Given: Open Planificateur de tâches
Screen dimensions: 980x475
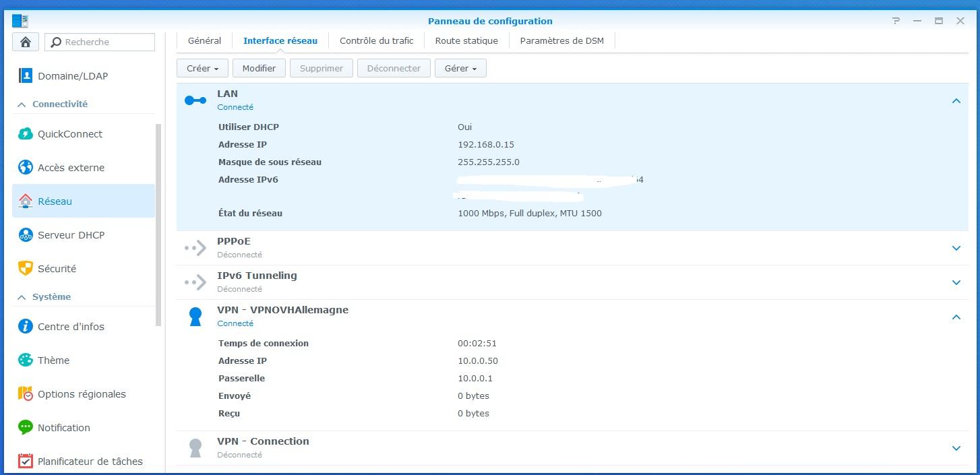Looking at the screenshot, I should pos(90,462).
